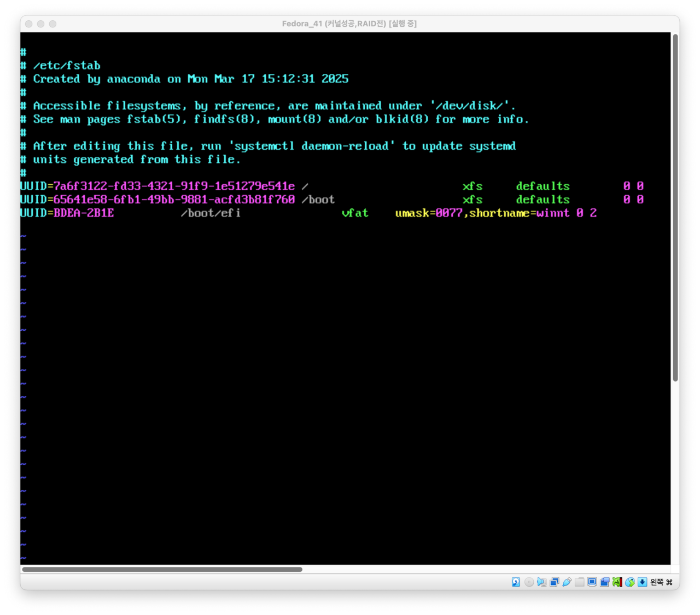Click the vfat filesystem type text

click(x=355, y=213)
